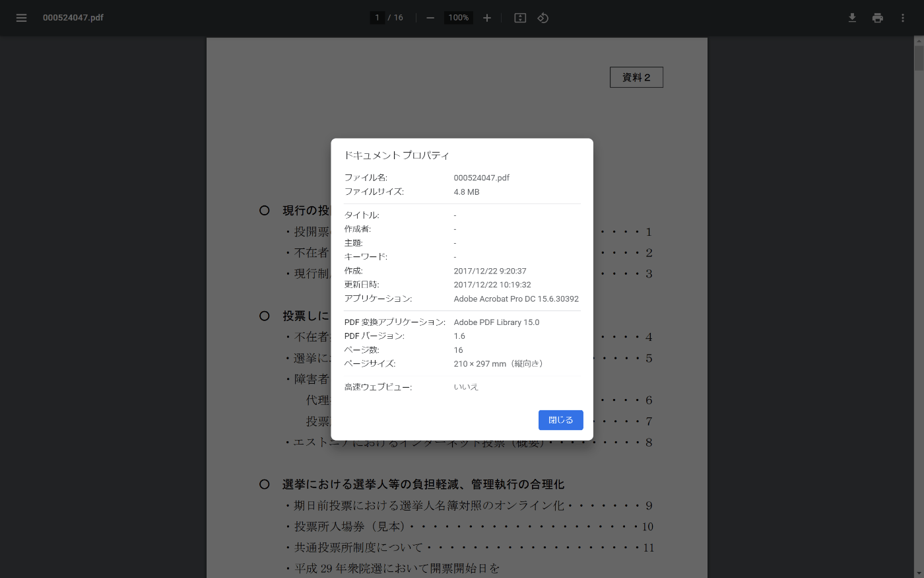Screen dimensions: 924x578
Task: Click the PDF 変換アプリケーション label
Action: click(x=395, y=322)
